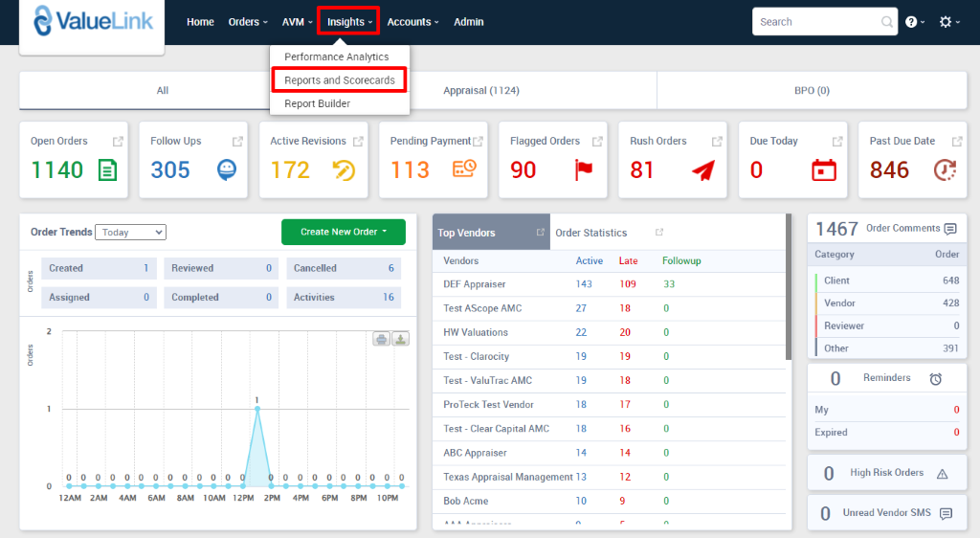Click the Active Revisions pencil-arrow icon
This screenshot has width=980, height=538.
click(344, 170)
